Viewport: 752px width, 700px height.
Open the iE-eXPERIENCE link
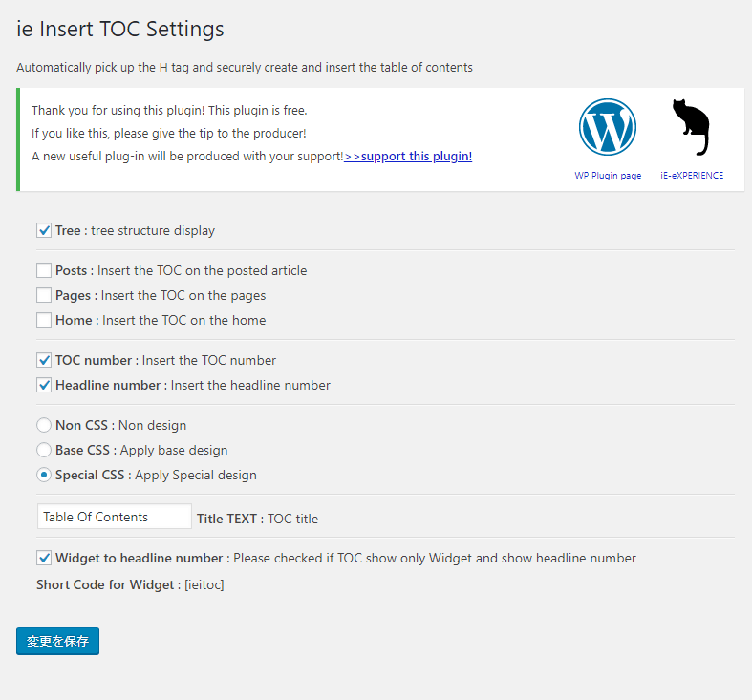692,176
